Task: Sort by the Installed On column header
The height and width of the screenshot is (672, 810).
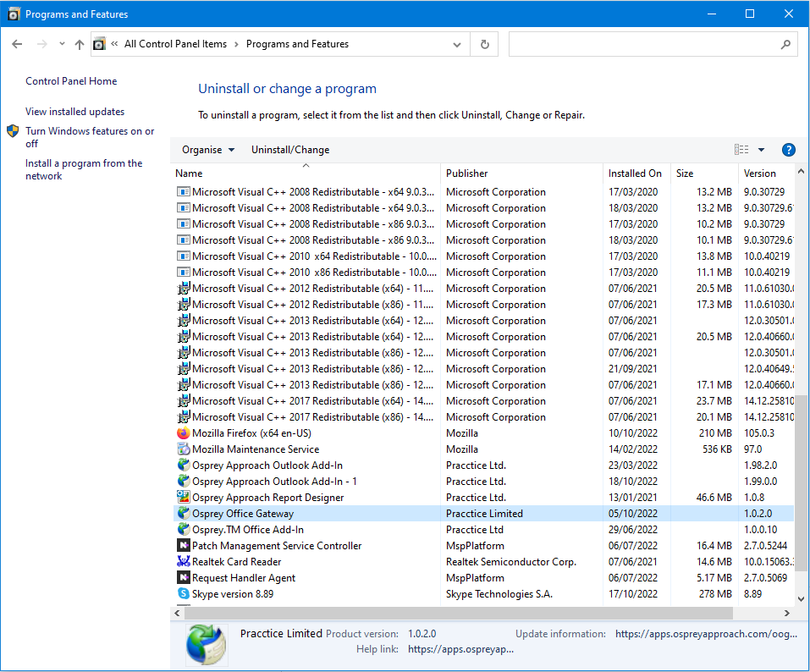Action: coord(636,173)
